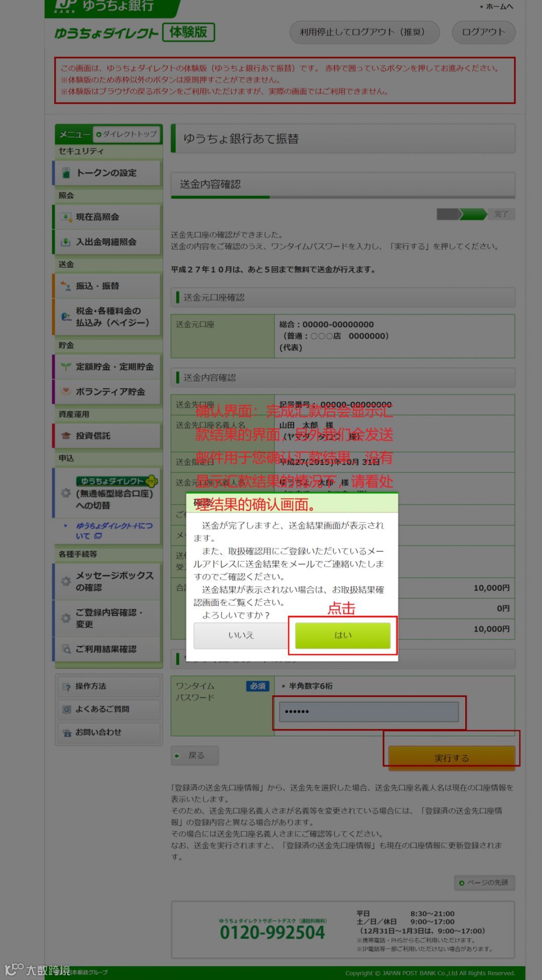This screenshot has width=542, height=980.
Task: Open 現在高照会 menu item
Action: pos(107,217)
